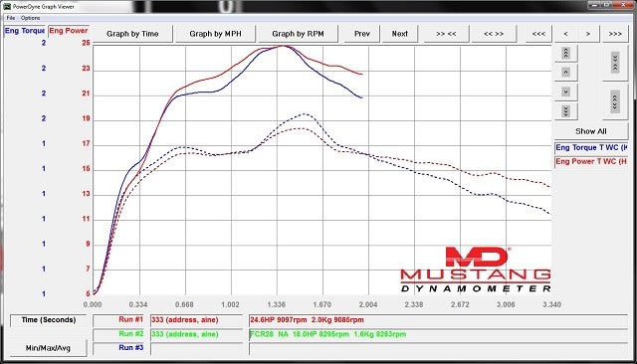The height and width of the screenshot is (364, 637).
Task: Switch to Graph by RPM
Action: point(298,34)
